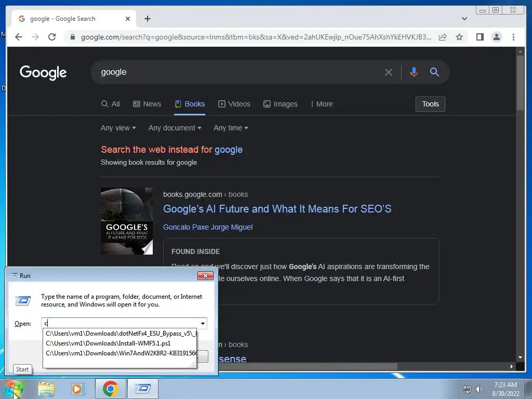Switch to the All results tab

tap(111, 104)
